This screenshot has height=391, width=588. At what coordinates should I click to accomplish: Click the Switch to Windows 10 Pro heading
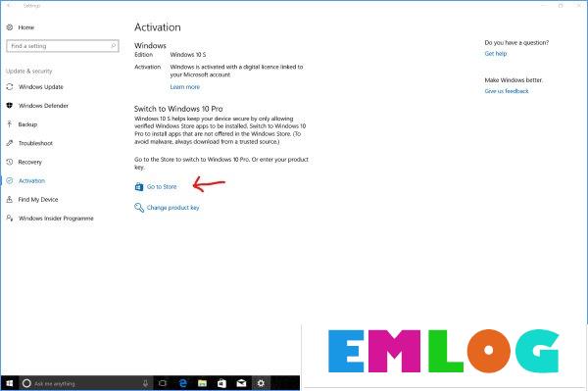coord(178,109)
